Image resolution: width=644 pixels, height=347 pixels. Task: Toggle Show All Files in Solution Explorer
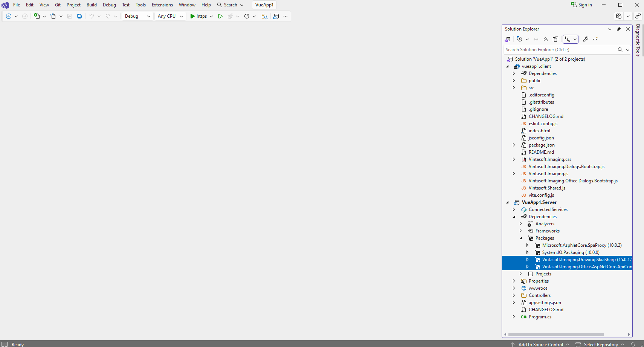pyautogui.click(x=555, y=39)
